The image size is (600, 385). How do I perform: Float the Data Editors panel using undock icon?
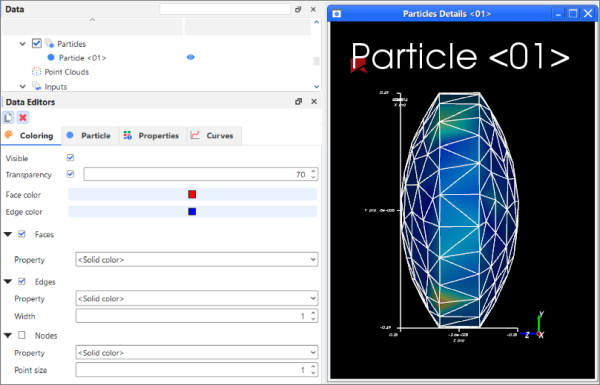(298, 101)
